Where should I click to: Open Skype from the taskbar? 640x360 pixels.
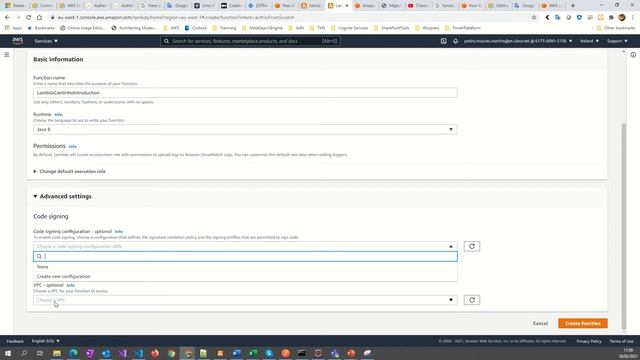coord(269,353)
